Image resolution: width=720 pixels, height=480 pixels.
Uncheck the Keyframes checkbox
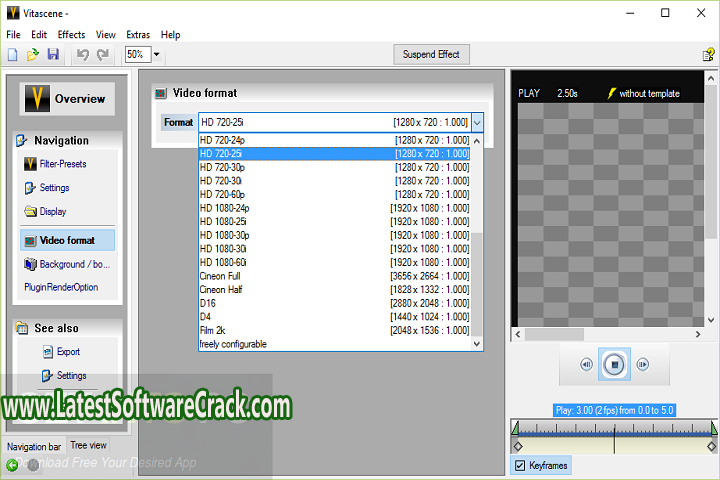(519, 466)
